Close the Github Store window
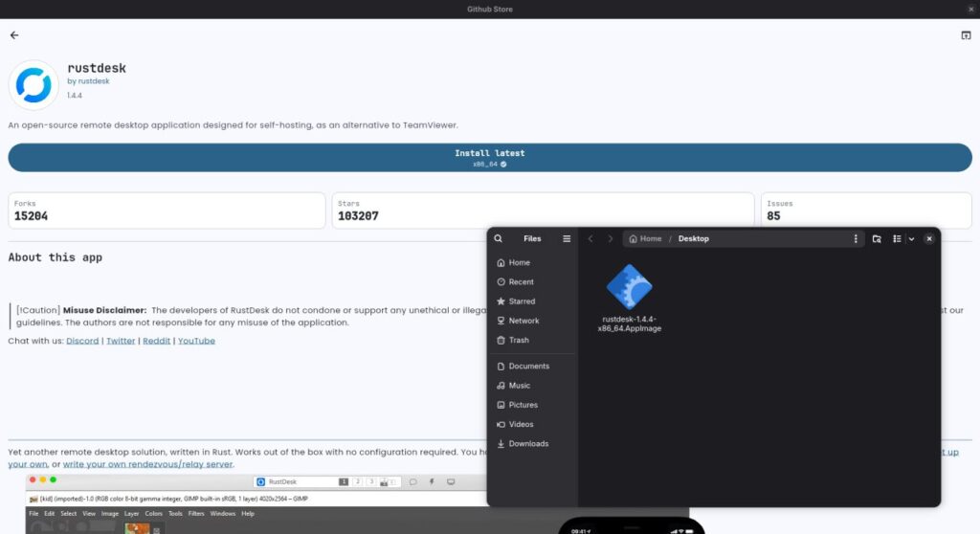The image size is (980, 534). 971,9
